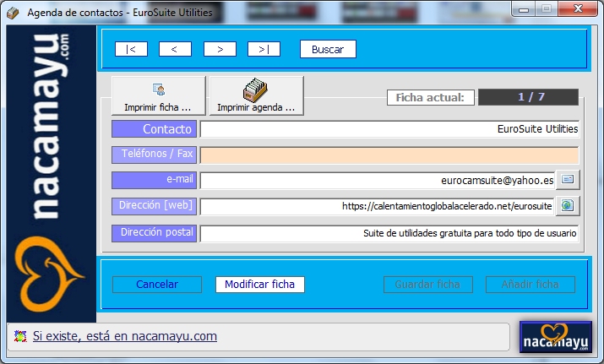Jump to the last record
Image resolution: width=604 pixels, height=364 pixels.
pyautogui.click(x=264, y=49)
